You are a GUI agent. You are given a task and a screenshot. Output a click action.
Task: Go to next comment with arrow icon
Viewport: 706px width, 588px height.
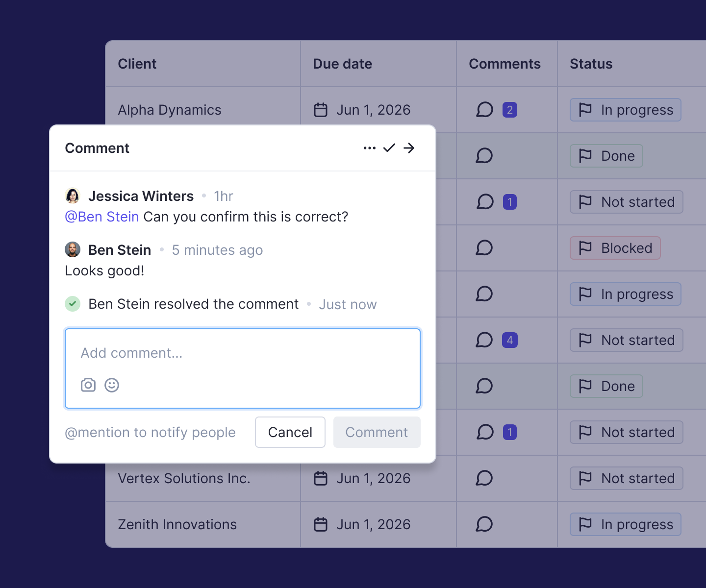point(409,148)
